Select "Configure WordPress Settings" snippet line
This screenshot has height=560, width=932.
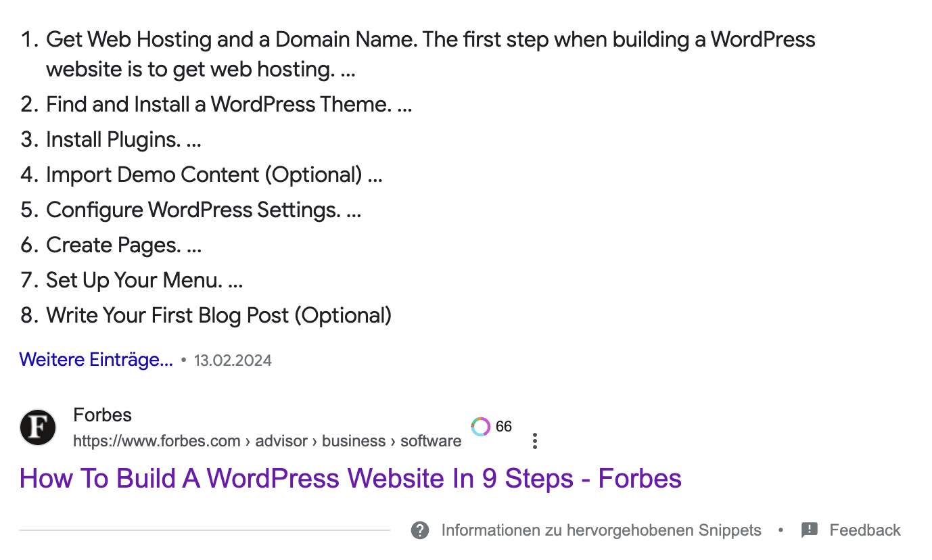point(203,210)
